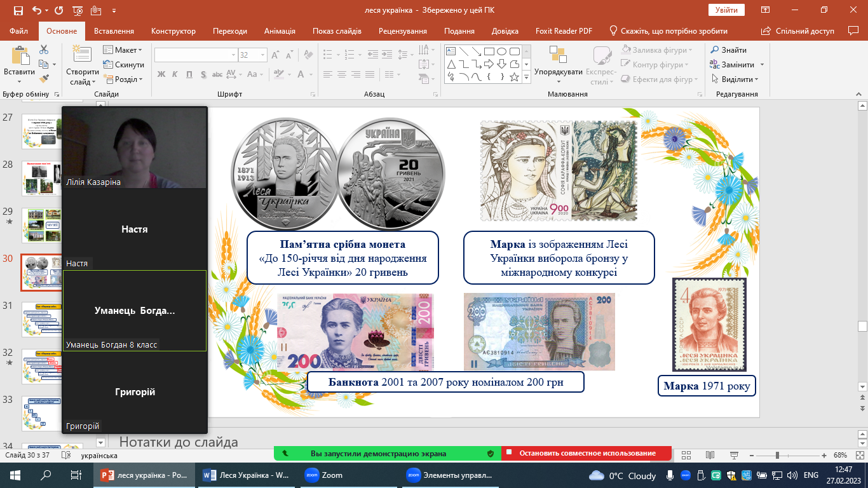Switch to the Конструктор tab

point(173,31)
